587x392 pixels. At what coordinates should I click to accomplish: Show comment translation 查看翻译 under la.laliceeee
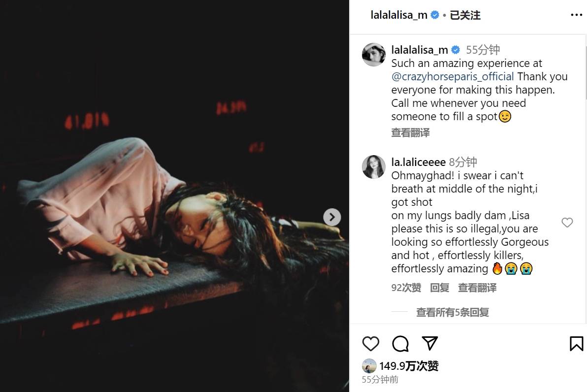(477, 288)
